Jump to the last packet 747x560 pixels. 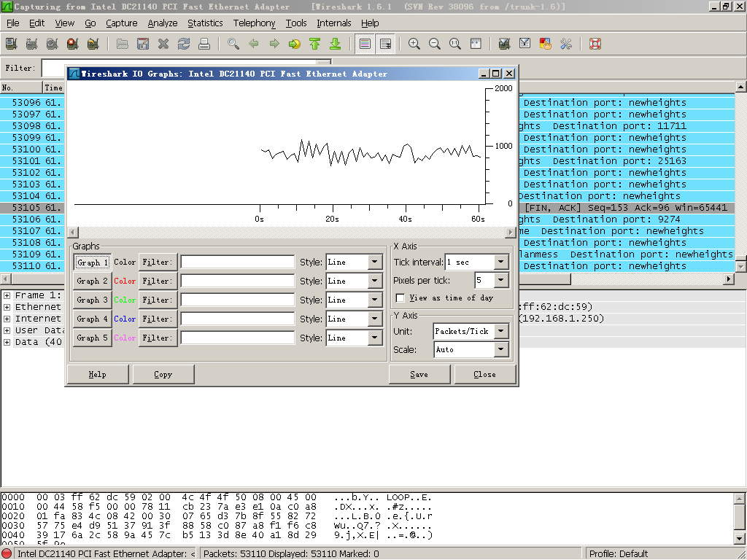click(336, 44)
